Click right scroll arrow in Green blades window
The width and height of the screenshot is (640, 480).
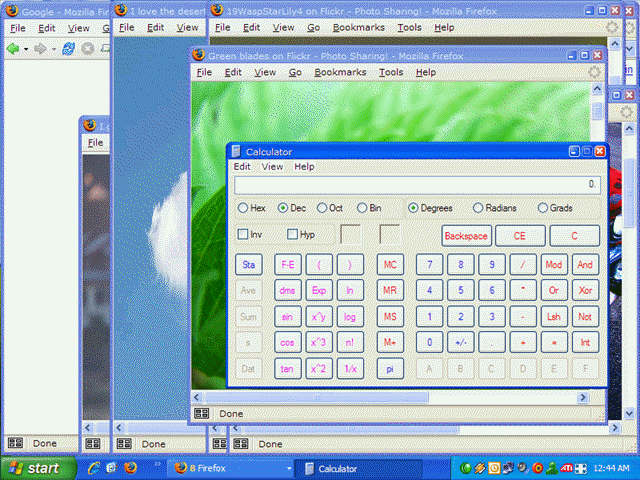(583, 397)
